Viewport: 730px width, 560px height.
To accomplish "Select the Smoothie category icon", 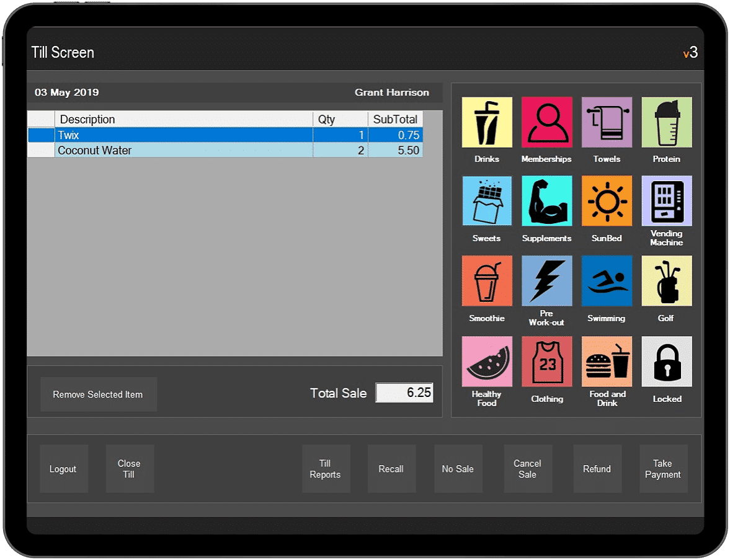I will point(486,281).
